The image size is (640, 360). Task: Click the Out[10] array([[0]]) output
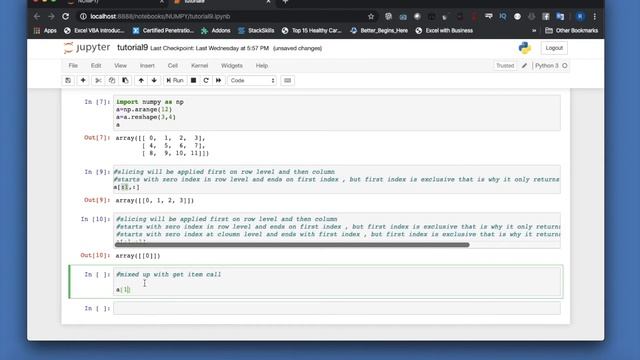[x=138, y=256]
